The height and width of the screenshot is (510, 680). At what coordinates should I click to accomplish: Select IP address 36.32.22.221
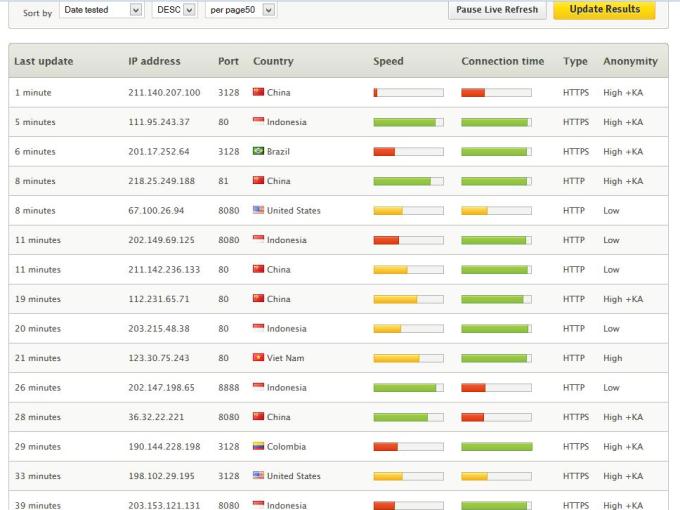[156, 417]
